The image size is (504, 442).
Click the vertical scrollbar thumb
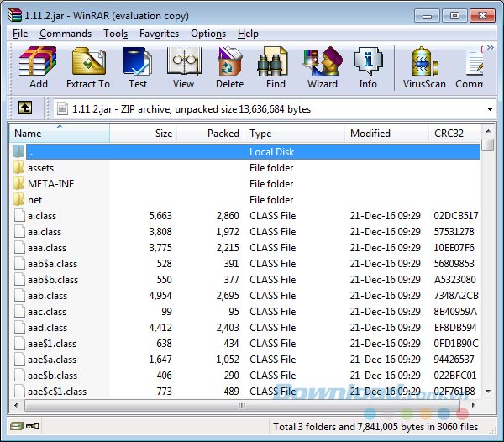488,145
